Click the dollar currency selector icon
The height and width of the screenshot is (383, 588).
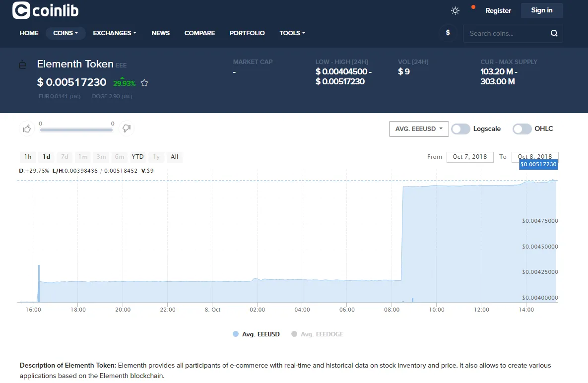click(x=448, y=33)
